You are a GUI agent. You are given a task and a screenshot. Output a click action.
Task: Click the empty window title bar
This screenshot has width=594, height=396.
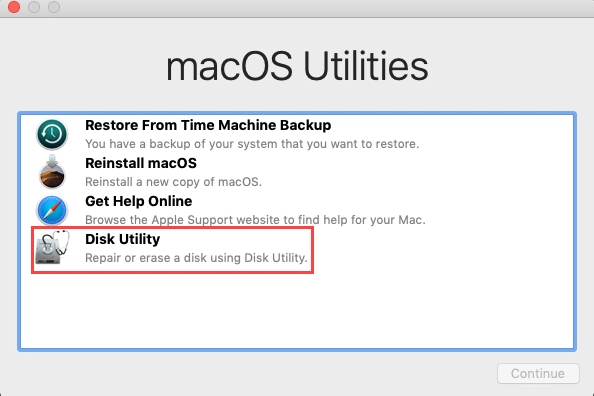click(326, 8)
